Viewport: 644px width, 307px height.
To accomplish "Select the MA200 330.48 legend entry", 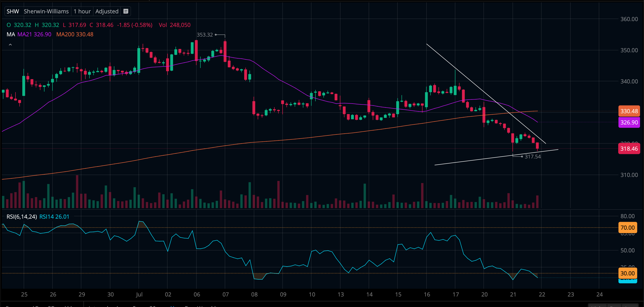I will 75,34.
